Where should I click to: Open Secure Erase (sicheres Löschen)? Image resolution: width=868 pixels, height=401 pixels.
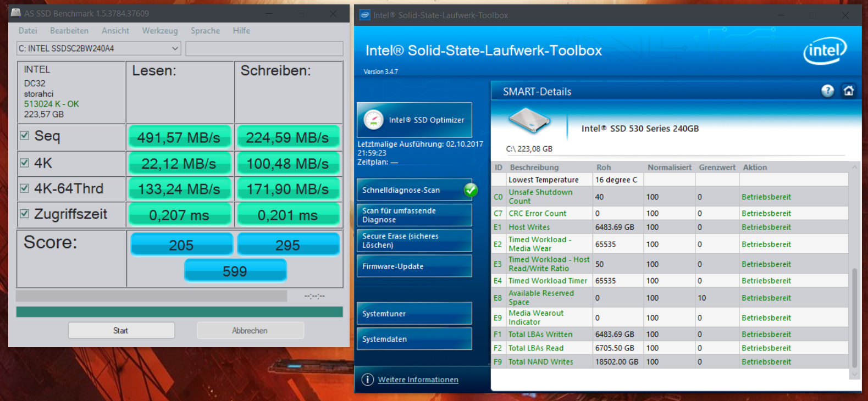(414, 241)
